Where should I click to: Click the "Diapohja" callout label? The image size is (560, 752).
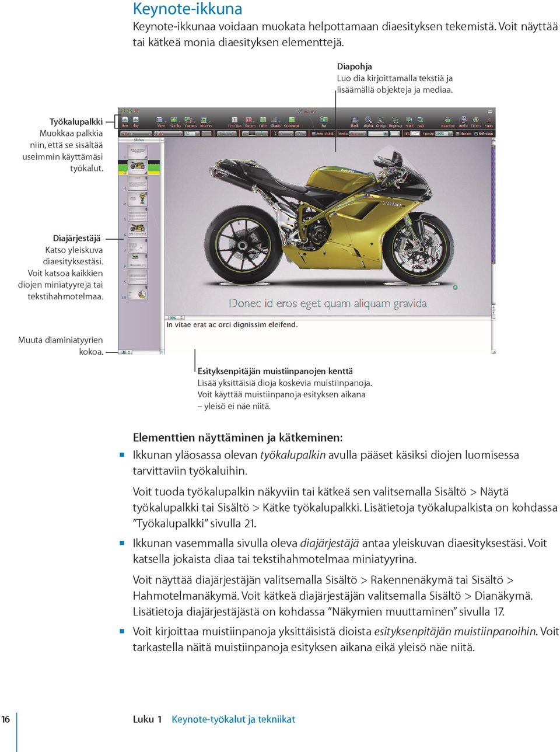(354, 67)
